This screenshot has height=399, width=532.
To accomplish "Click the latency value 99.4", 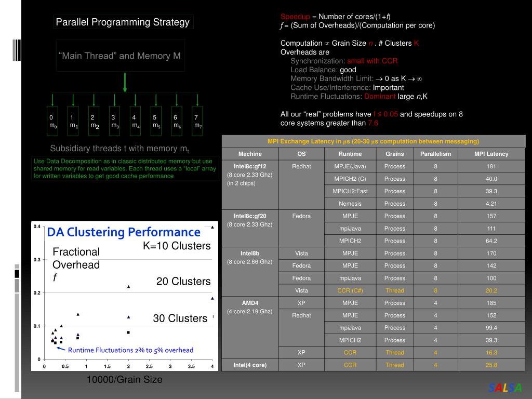I will coord(491,328).
